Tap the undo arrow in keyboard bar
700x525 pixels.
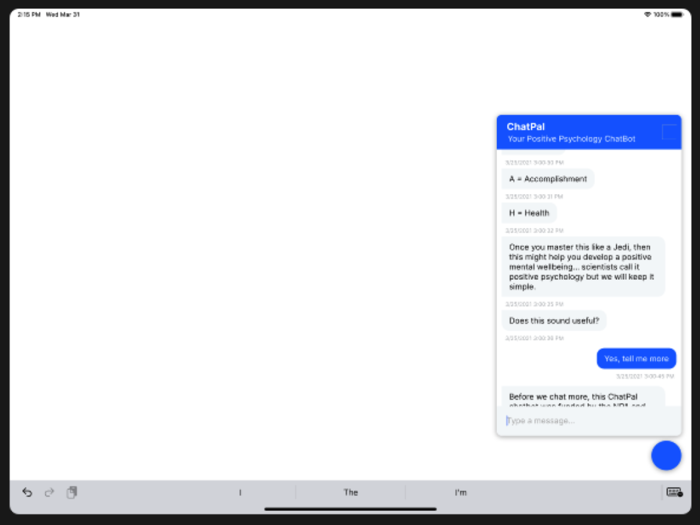point(27,492)
